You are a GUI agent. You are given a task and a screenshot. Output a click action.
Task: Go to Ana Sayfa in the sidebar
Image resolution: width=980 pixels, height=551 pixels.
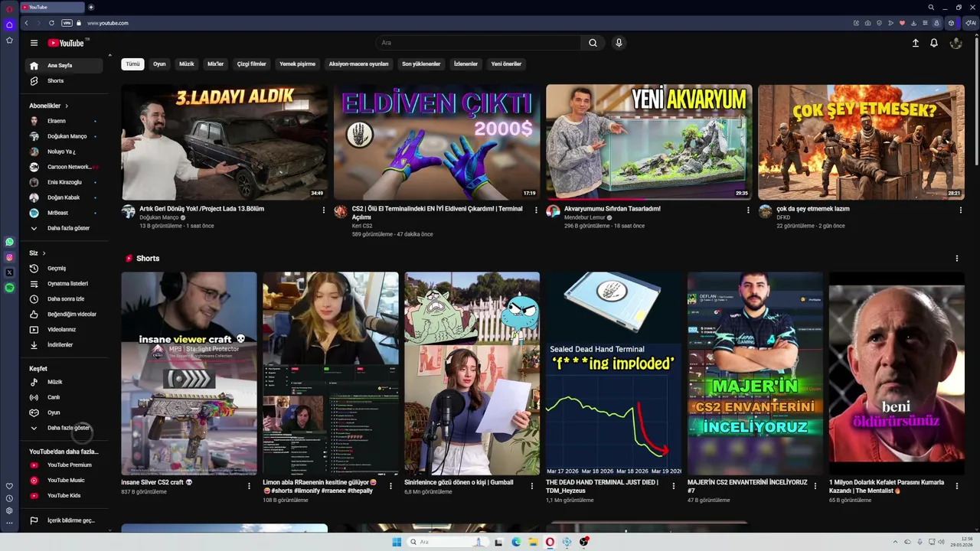click(x=64, y=66)
